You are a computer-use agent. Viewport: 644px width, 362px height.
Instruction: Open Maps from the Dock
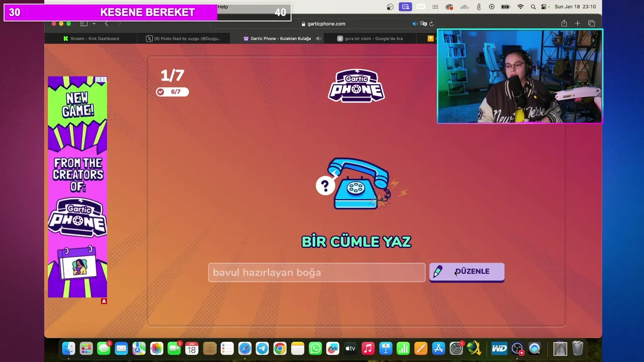click(x=139, y=348)
